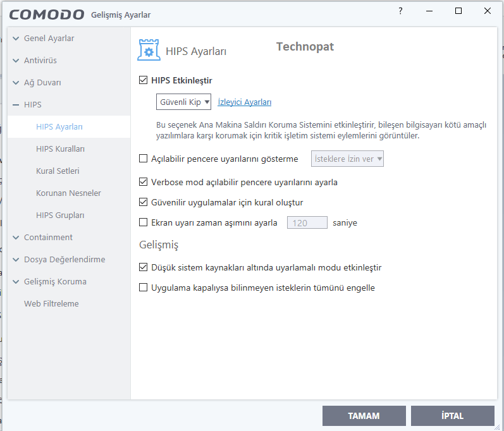Expand the Antivirüs section
This screenshot has width=504, height=431.
click(x=16, y=61)
